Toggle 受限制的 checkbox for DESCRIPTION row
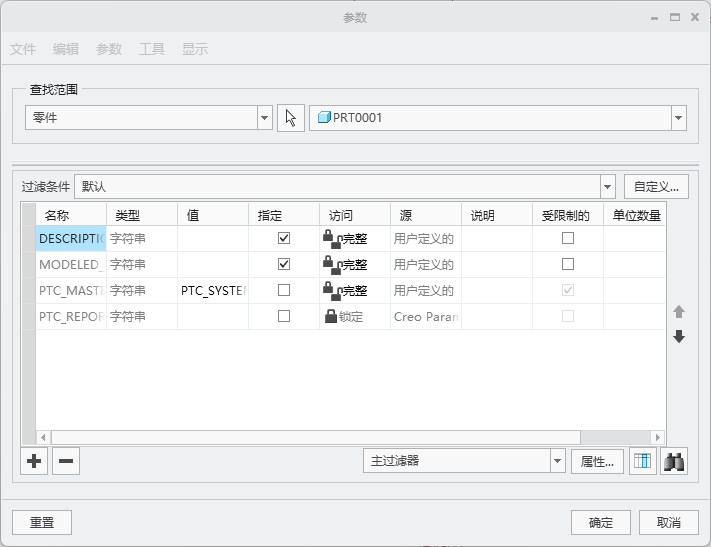This screenshot has width=711, height=547. [568, 238]
